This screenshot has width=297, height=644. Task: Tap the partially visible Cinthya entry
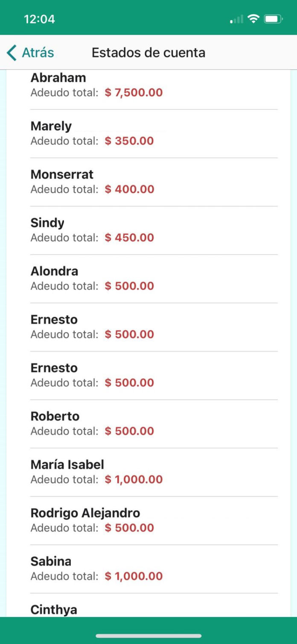pyautogui.click(x=54, y=609)
